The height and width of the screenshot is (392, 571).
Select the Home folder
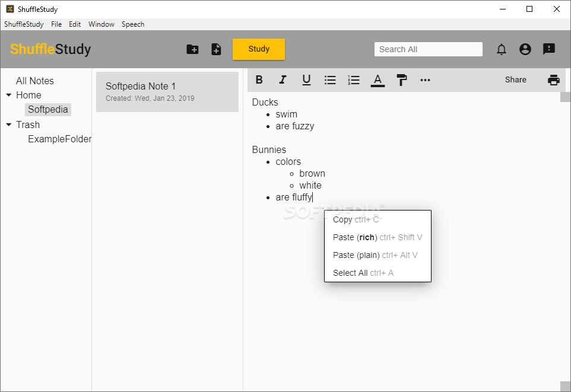pyautogui.click(x=28, y=95)
